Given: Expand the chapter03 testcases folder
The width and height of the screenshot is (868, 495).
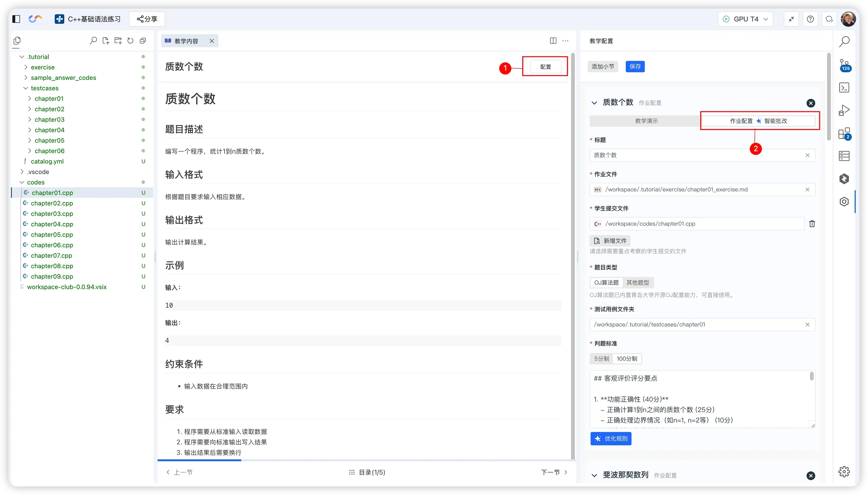Looking at the screenshot, I should coord(49,119).
